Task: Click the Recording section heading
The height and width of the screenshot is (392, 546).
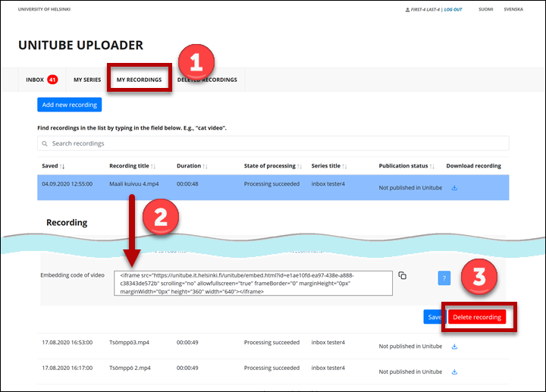Action: point(67,222)
